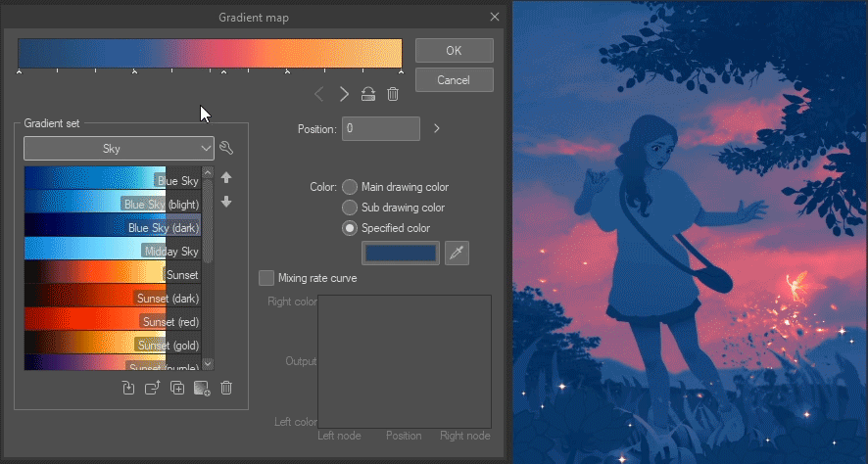The height and width of the screenshot is (464, 868).
Task: Click the reverse gradient icon
Action: point(368,94)
